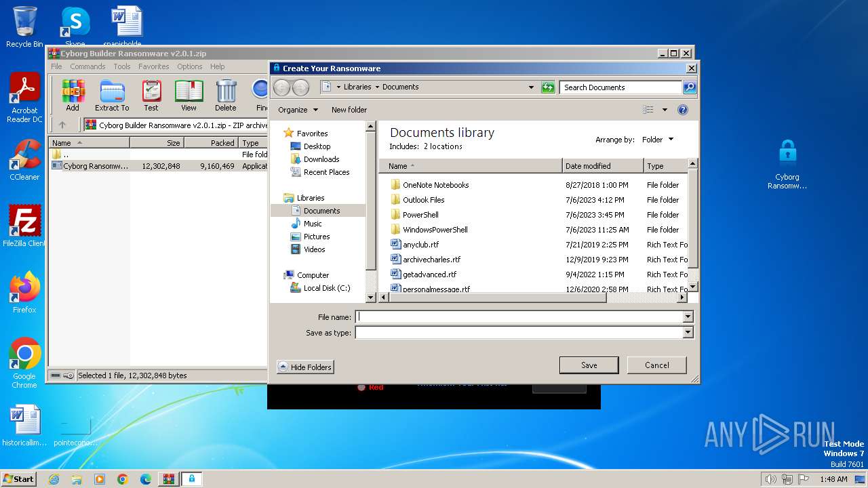This screenshot has height=488, width=868.
Task: Select Pictures library in navigation pane
Action: point(317,237)
